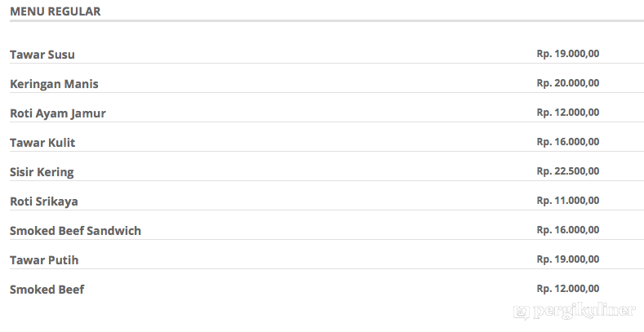Select the Keringan Manis menu item
Image resolution: width=644 pixels, height=332 pixels.
tap(54, 84)
